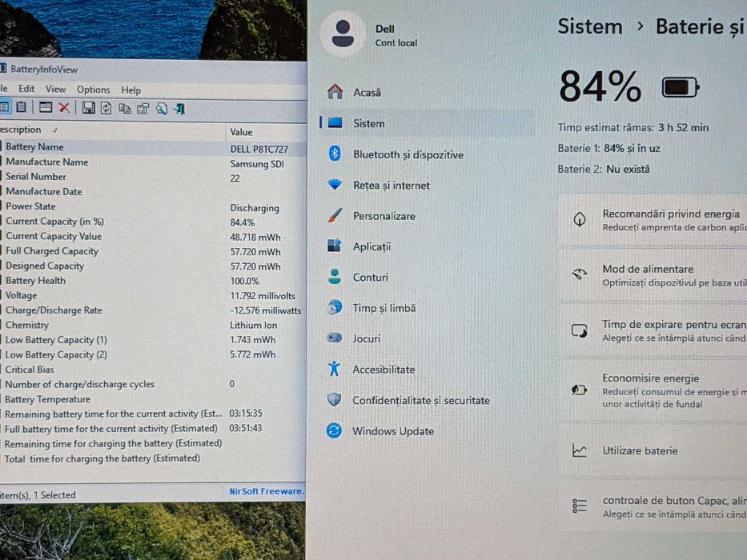Select the Serial Number row

click(x=153, y=177)
